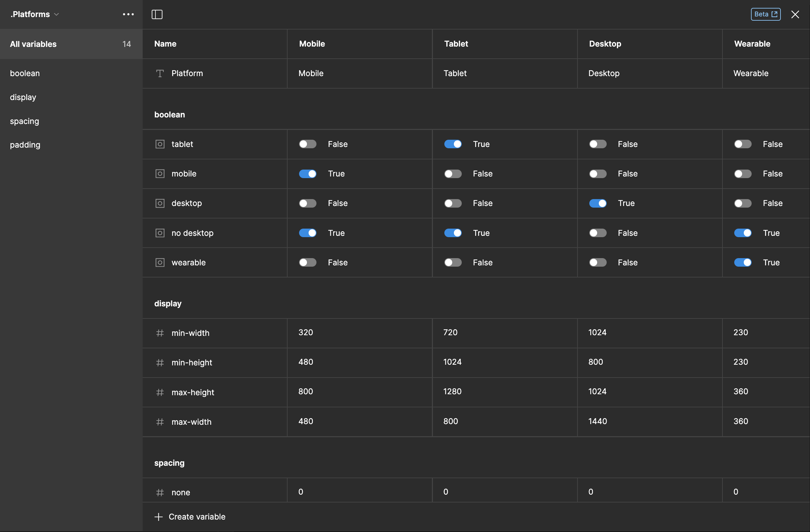Select the padding group in sidebar
Screen dimensions: 810x532
[25, 145]
